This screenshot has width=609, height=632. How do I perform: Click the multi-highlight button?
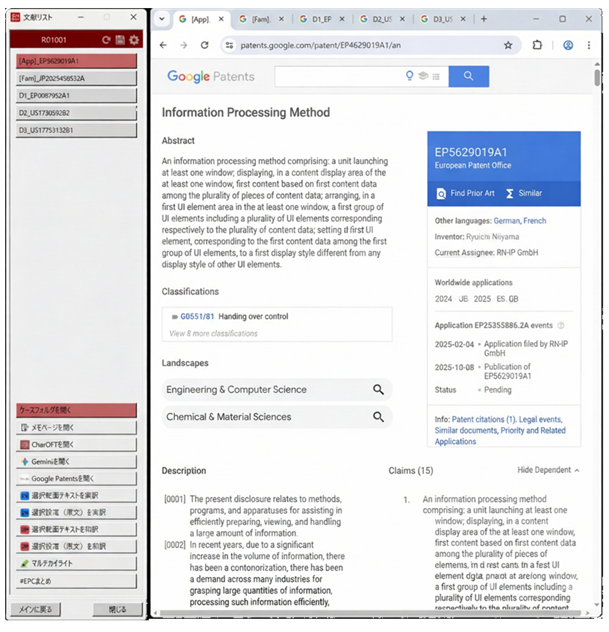[x=77, y=563]
